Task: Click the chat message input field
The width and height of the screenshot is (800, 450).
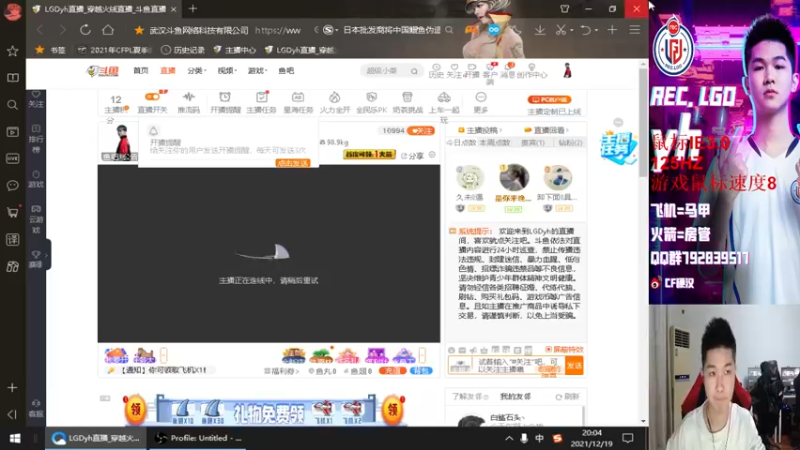Action: (517, 365)
